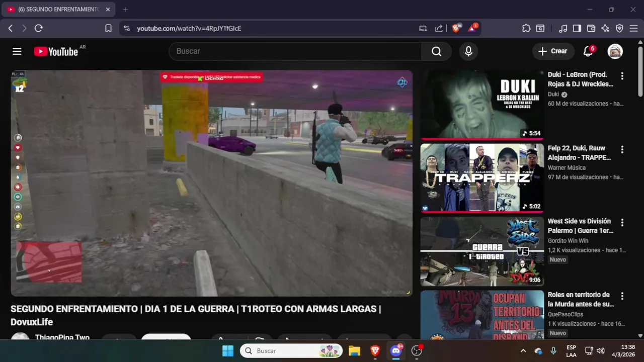
Task: View site information icon beside URL
Action: tap(126, 29)
